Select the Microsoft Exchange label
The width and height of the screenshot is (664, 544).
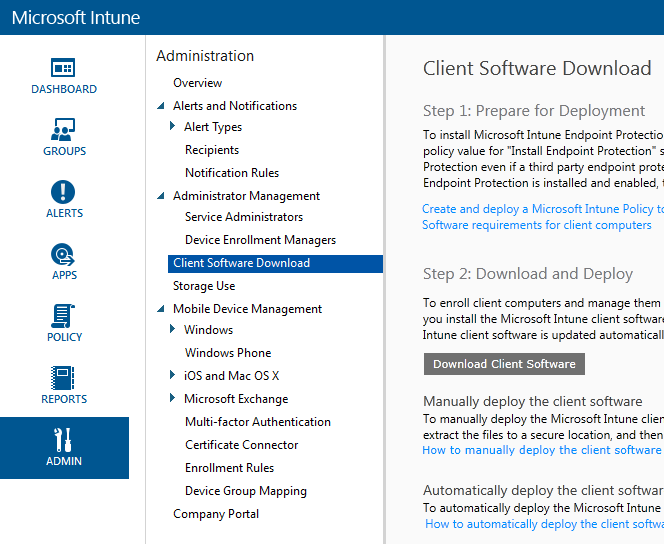point(236,399)
